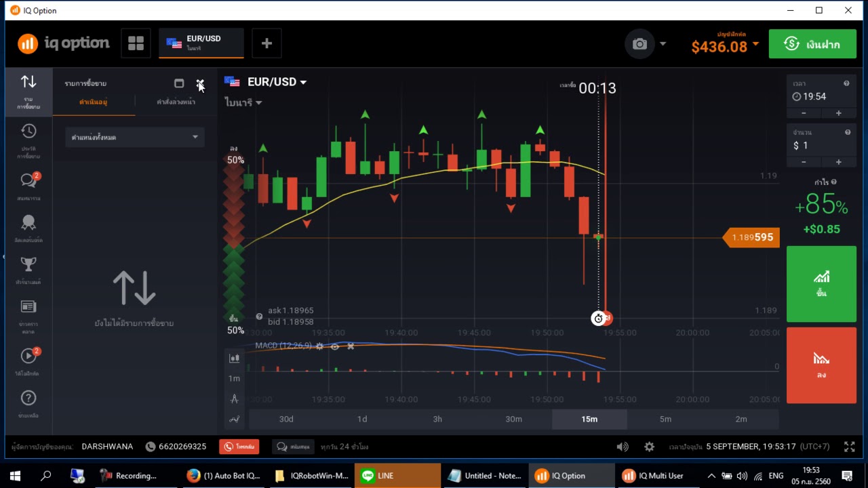Add a new asset tab with plus

click(267, 43)
